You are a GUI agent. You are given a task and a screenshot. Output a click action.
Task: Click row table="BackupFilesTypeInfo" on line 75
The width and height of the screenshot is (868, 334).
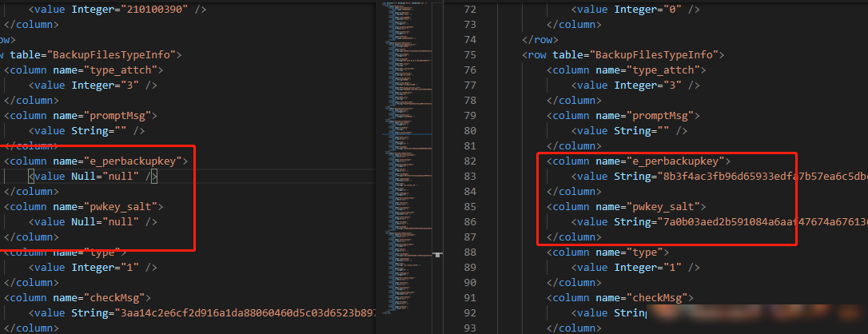click(623, 55)
